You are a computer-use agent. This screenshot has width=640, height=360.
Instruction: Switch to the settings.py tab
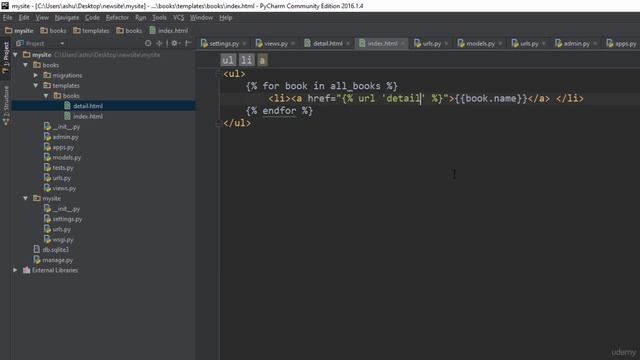(x=224, y=43)
